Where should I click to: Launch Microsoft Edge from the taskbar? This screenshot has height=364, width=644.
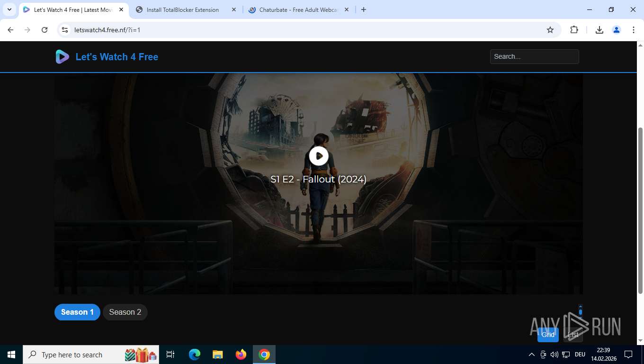(195, 355)
